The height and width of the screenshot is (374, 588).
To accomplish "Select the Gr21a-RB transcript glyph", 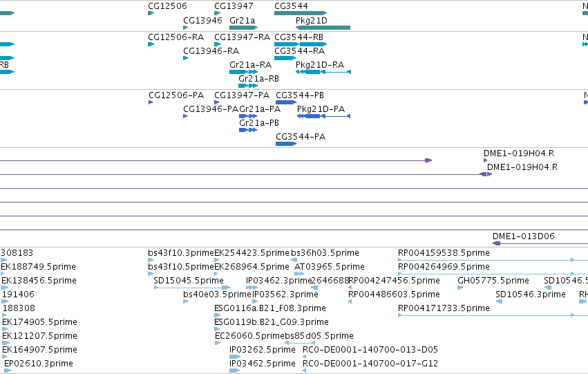I will click(248, 86).
